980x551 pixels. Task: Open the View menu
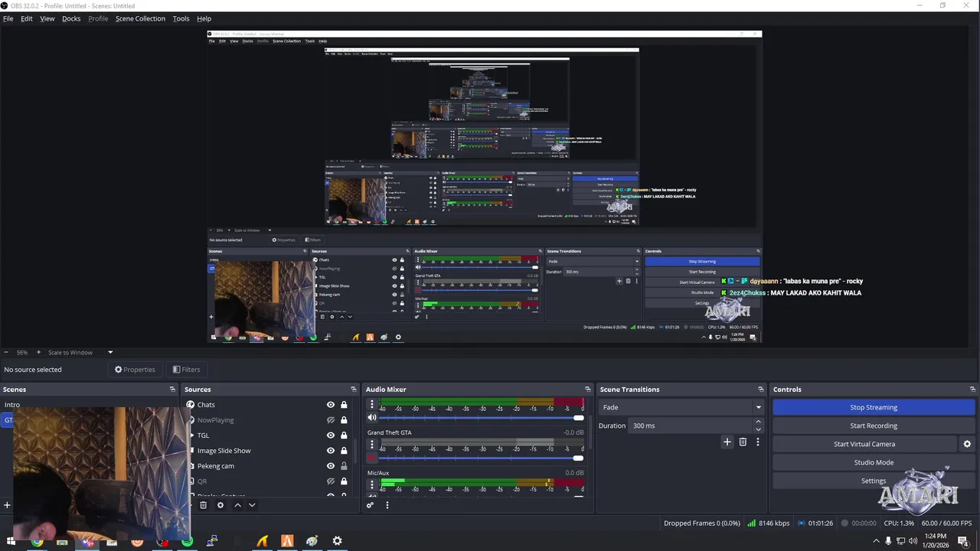pos(47,18)
